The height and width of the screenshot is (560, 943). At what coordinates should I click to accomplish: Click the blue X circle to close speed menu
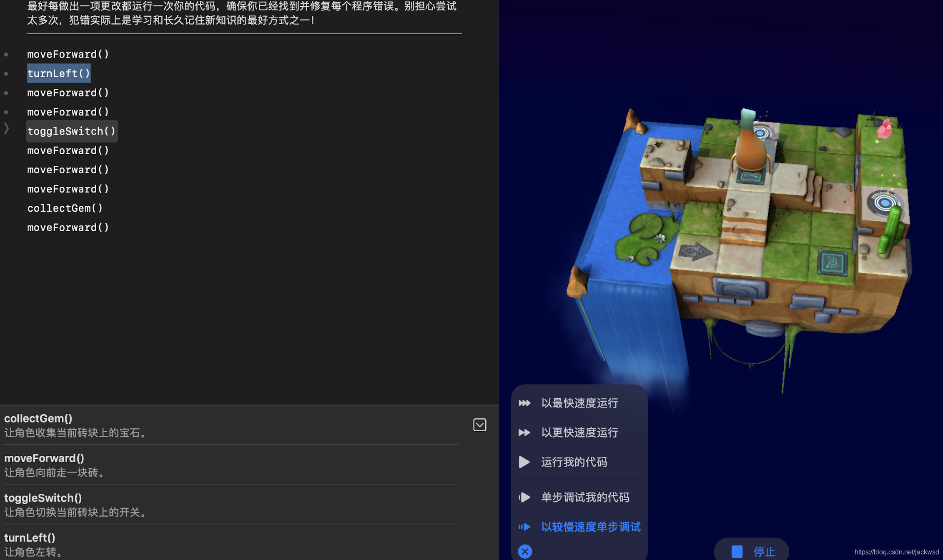pyautogui.click(x=525, y=551)
